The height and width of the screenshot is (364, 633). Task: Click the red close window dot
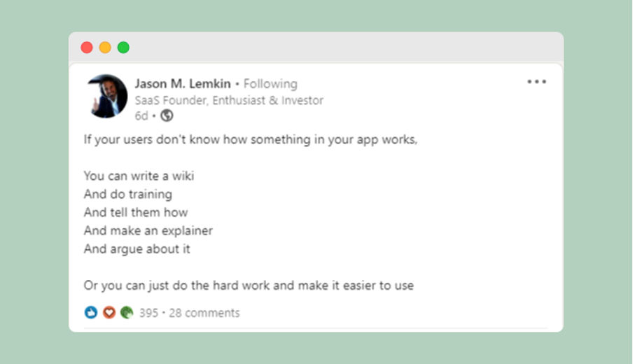pyautogui.click(x=87, y=48)
